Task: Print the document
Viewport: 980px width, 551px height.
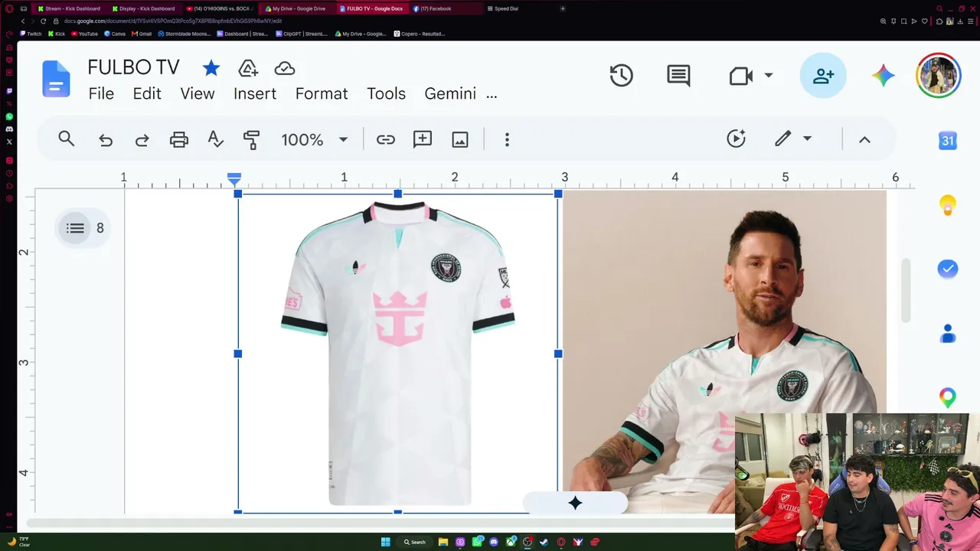Action: (x=179, y=139)
